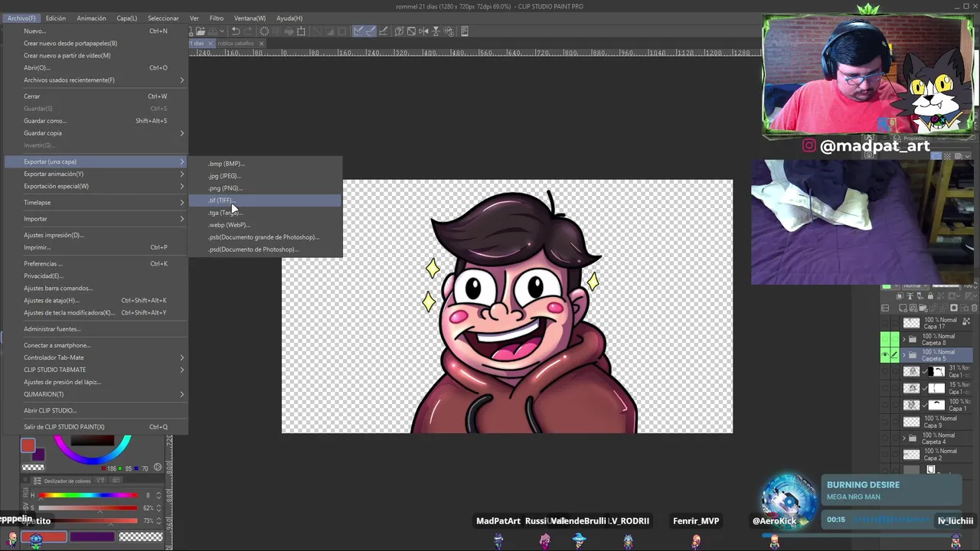This screenshot has width=980, height=551.
Task: Open the color set tab icon
Action: point(100,480)
